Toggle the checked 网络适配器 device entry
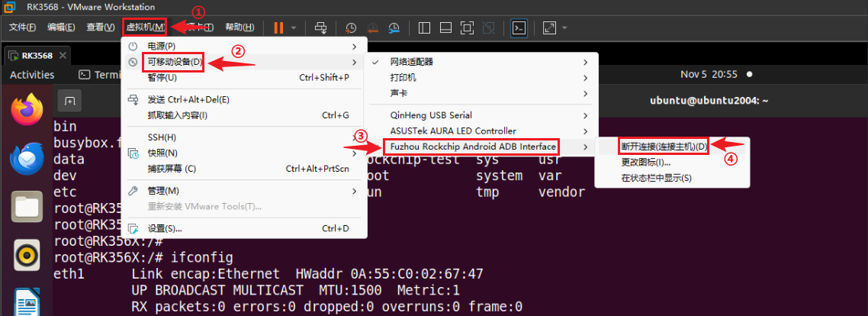 [412, 62]
